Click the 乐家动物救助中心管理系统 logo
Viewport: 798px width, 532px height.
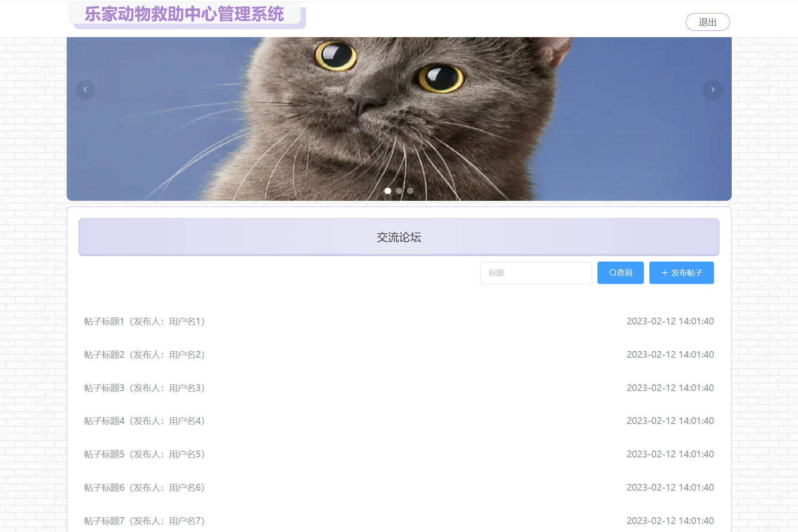coord(185,14)
